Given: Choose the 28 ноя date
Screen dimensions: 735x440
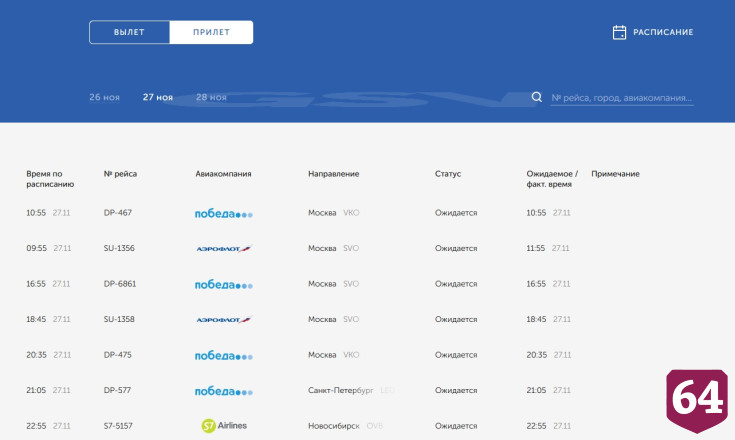Looking at the screenshot, I should click(x=211, y=97).
